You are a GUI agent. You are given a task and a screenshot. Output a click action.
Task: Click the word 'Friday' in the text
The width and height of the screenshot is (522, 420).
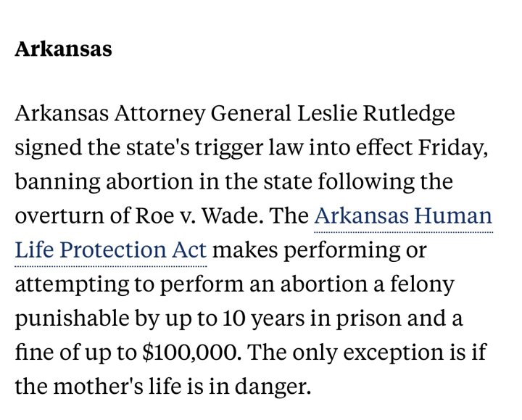pos(450,147)
